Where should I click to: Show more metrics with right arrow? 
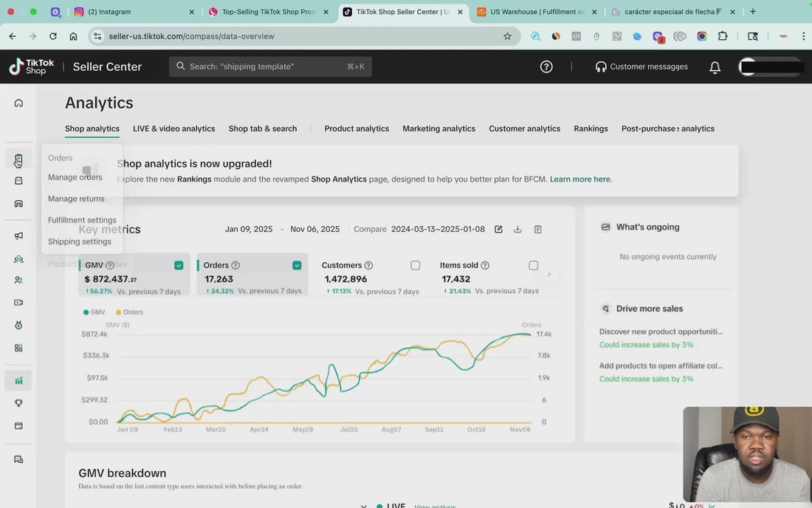pos(548,275)
